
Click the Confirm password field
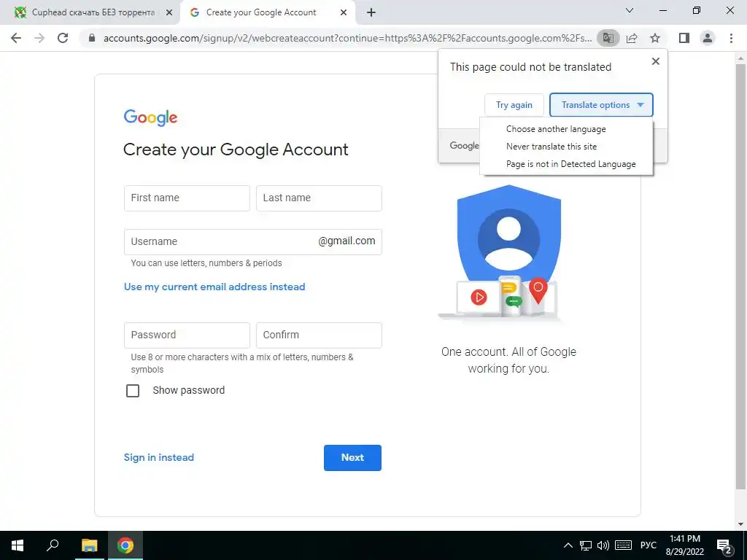(x=319, y=335)
